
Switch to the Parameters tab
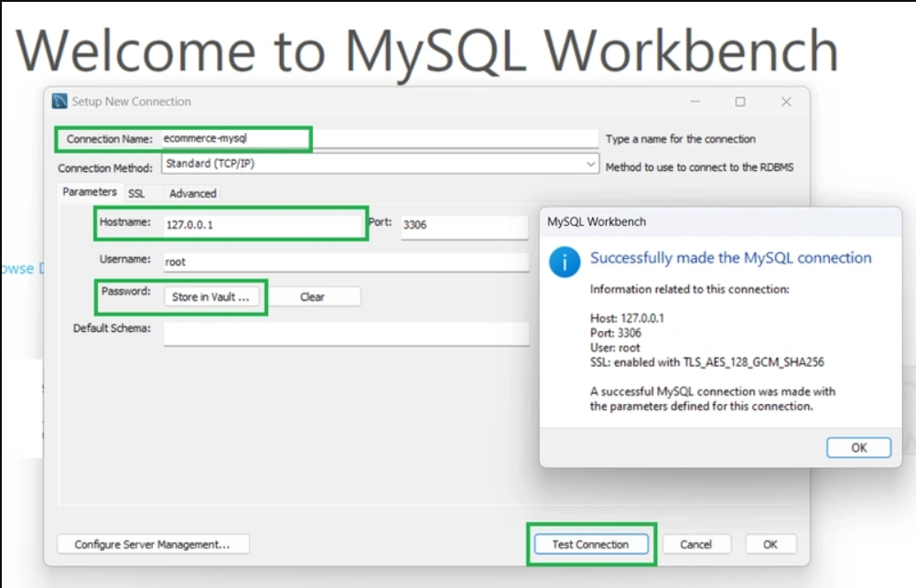[90, 191]
